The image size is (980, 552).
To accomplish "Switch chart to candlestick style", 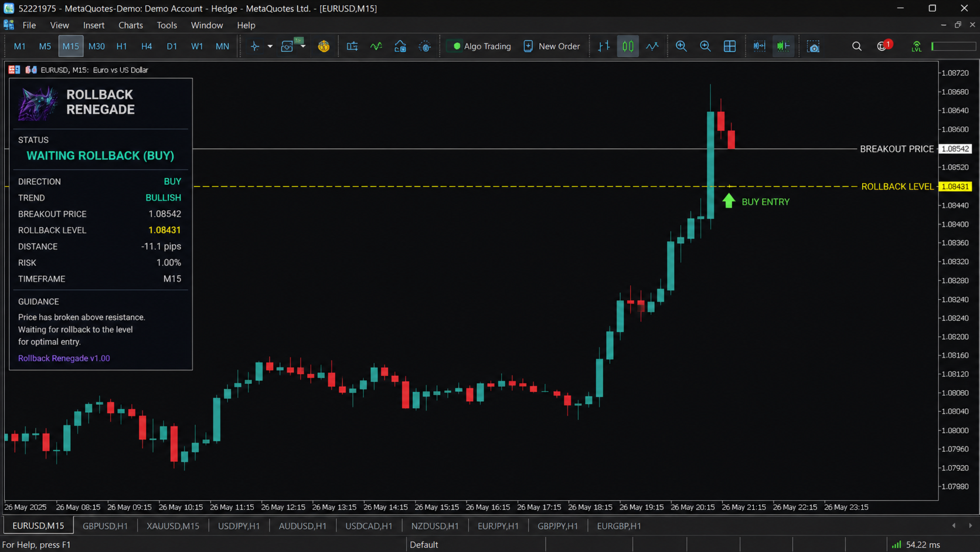I will (628, 46).
